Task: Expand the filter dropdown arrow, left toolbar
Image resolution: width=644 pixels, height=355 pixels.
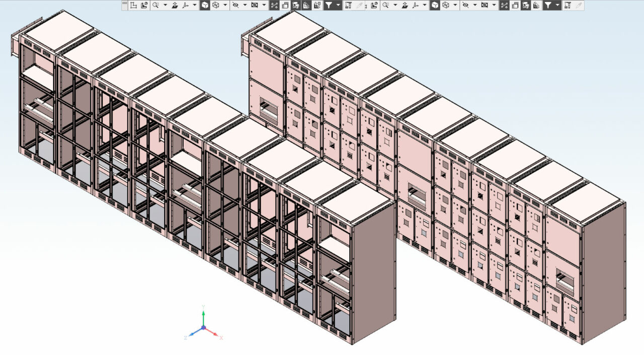Action: point(338,5)
